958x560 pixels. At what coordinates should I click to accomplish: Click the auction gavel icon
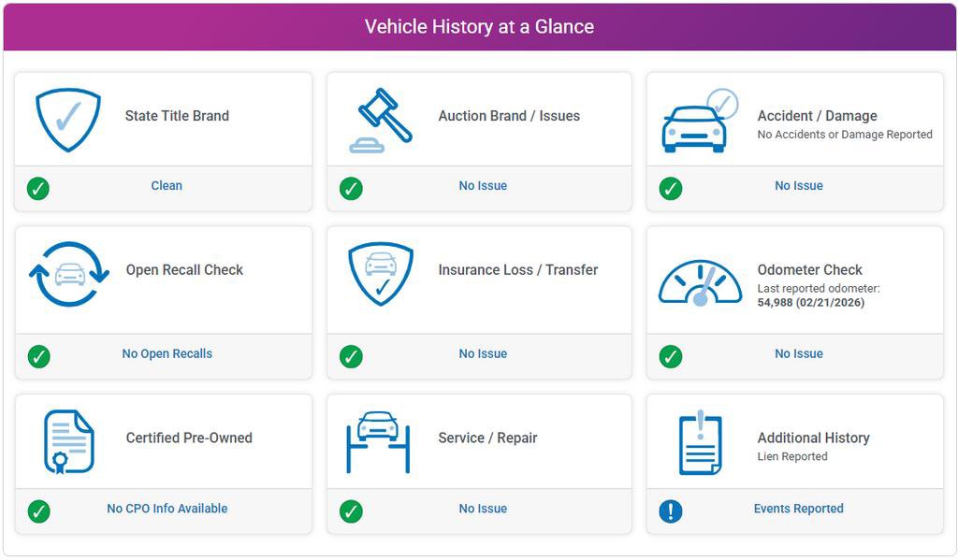click(381, 120)
